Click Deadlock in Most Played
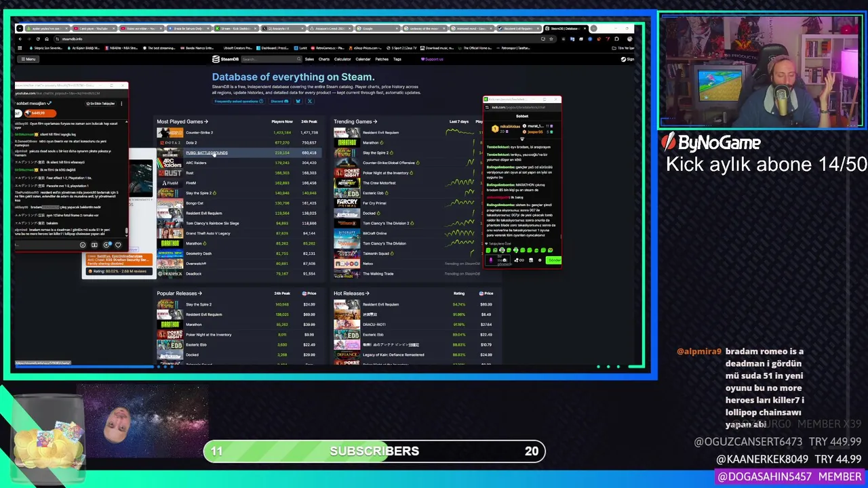 coord(194,274)
